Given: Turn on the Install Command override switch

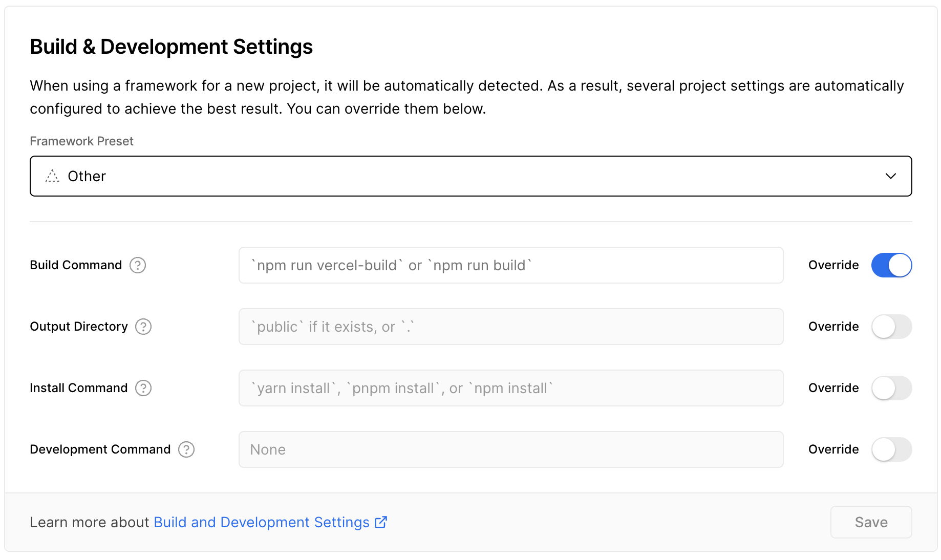Looking at the screenshot, I should [891, 388].
